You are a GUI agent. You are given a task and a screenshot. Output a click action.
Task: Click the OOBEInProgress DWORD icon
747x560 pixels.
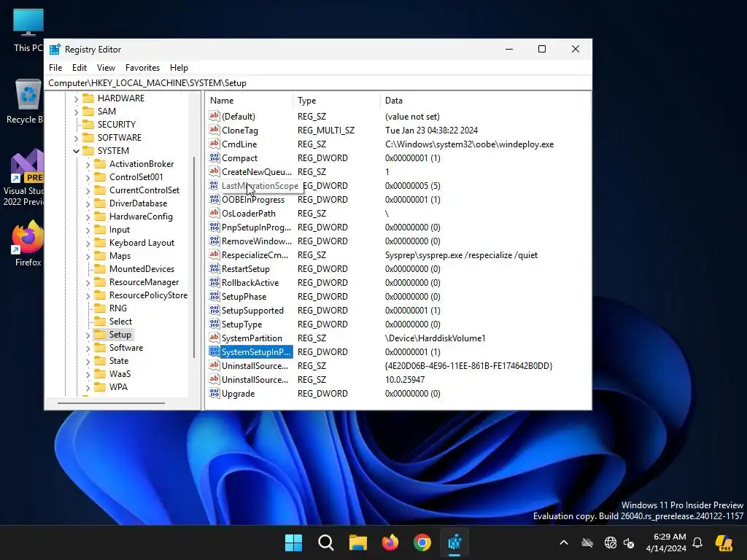(214, 199)
